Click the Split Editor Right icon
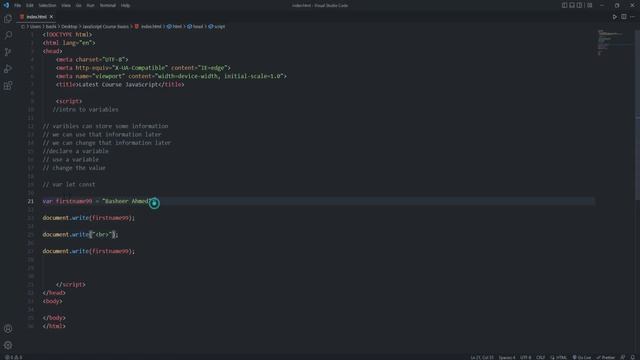 coord(624,17)
